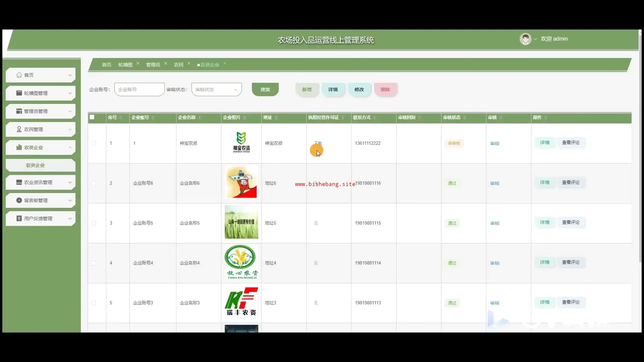Click the admin user avatar icon
Viewport: 644px width, 362px height.
525,39
